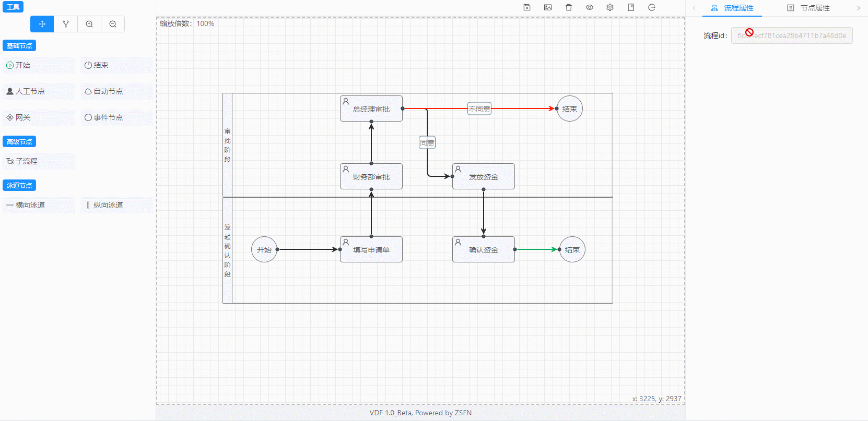Viewport: 868px width, 421px height.
Task: Pick the 子流程 subprocess node item
Action: 39,161
